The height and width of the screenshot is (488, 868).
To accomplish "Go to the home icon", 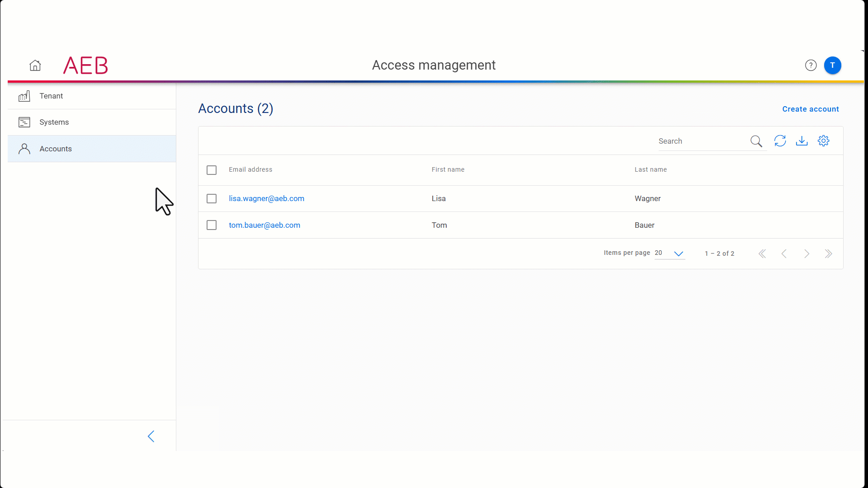I will 35,66.
